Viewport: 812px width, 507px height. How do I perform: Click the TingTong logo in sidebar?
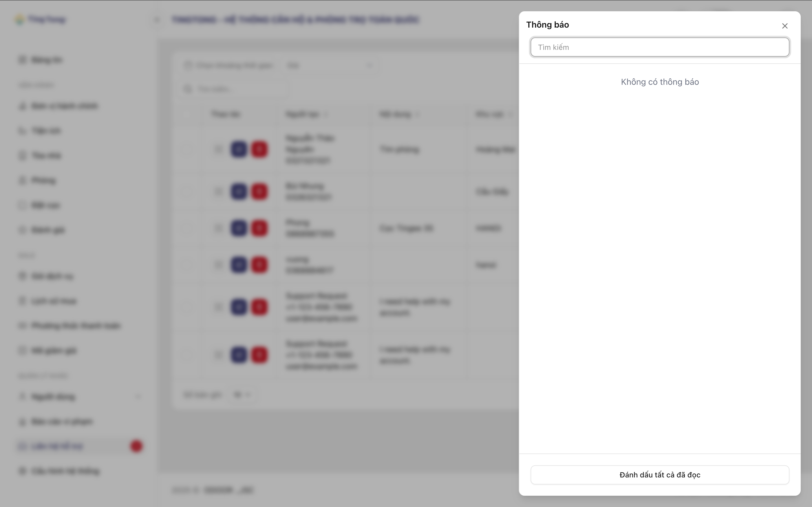40,19
